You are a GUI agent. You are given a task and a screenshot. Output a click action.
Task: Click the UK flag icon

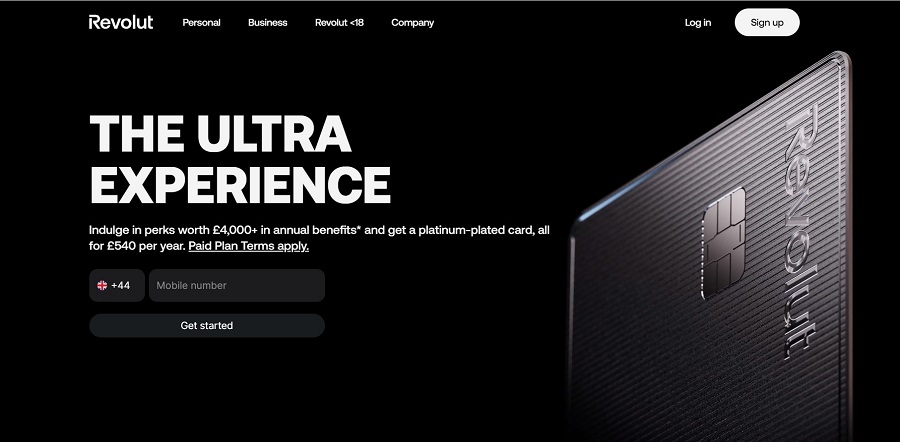102,285
